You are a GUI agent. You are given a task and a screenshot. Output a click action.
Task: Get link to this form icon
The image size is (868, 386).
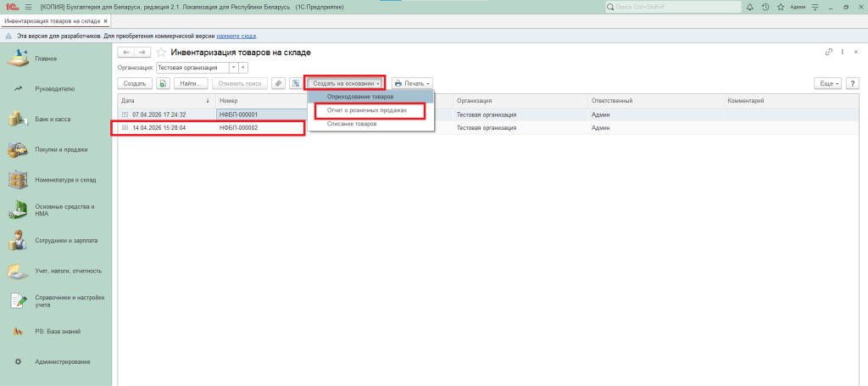828,53
